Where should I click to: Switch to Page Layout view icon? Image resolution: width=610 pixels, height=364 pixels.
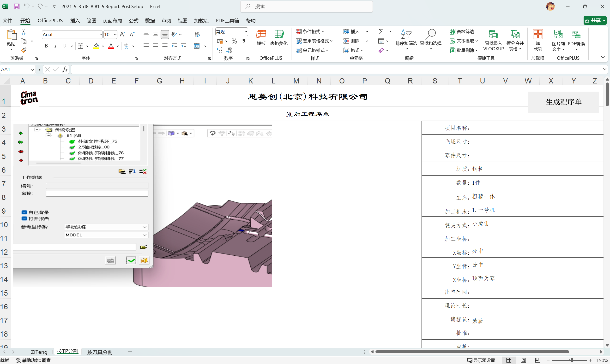tap(523, 360)
